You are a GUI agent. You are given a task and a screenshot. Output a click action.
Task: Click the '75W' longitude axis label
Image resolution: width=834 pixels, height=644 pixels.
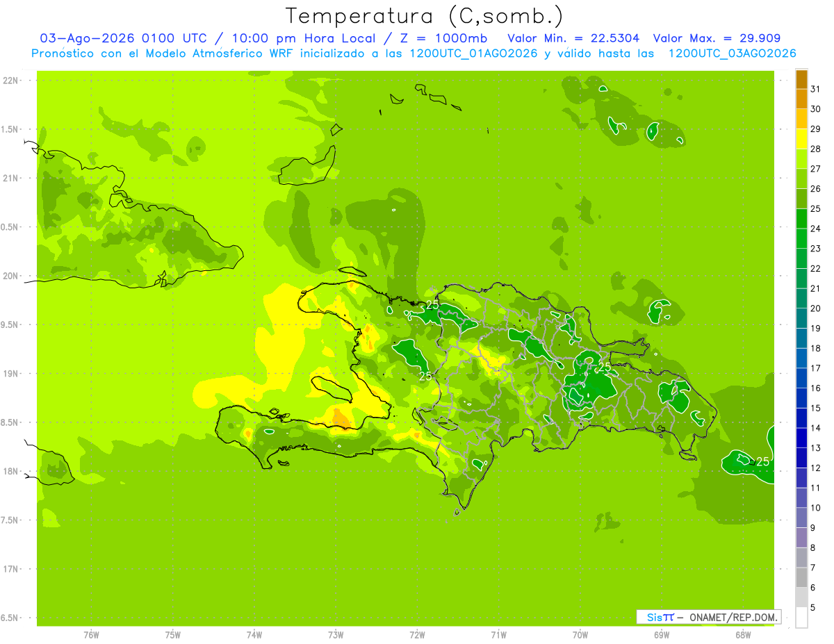[173, 634]
